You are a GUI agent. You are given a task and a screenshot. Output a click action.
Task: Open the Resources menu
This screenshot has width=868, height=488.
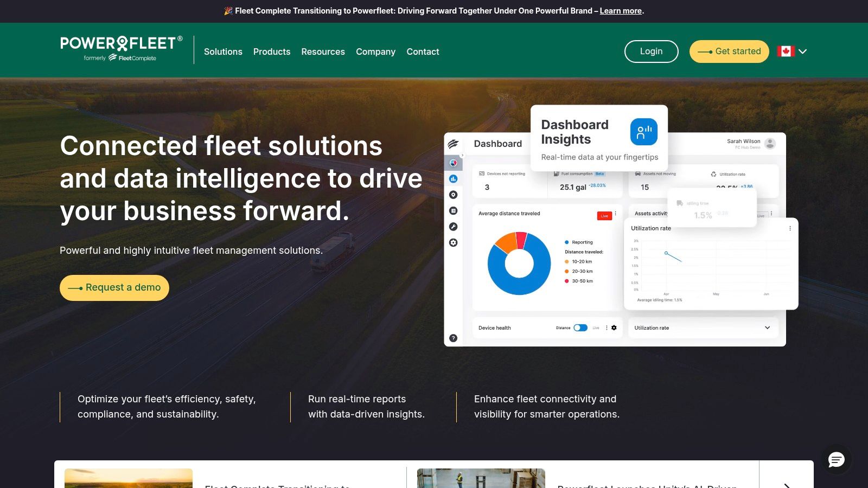point(323,52)
